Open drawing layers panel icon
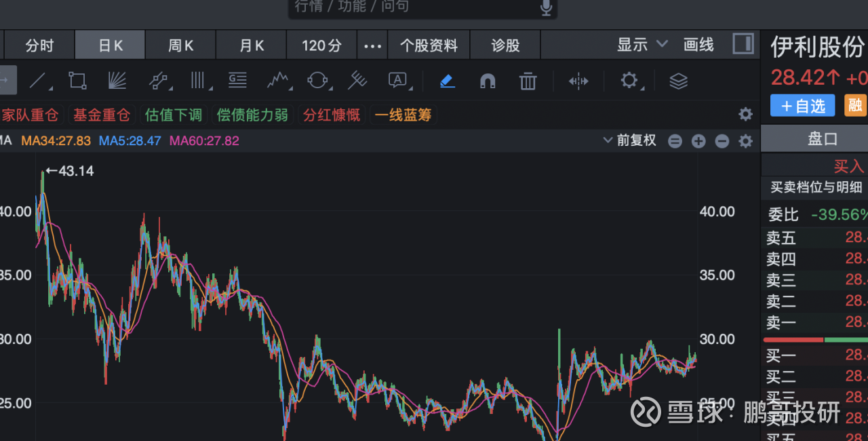Viewport: 868px width, 441px height. [x=678, y=81]
